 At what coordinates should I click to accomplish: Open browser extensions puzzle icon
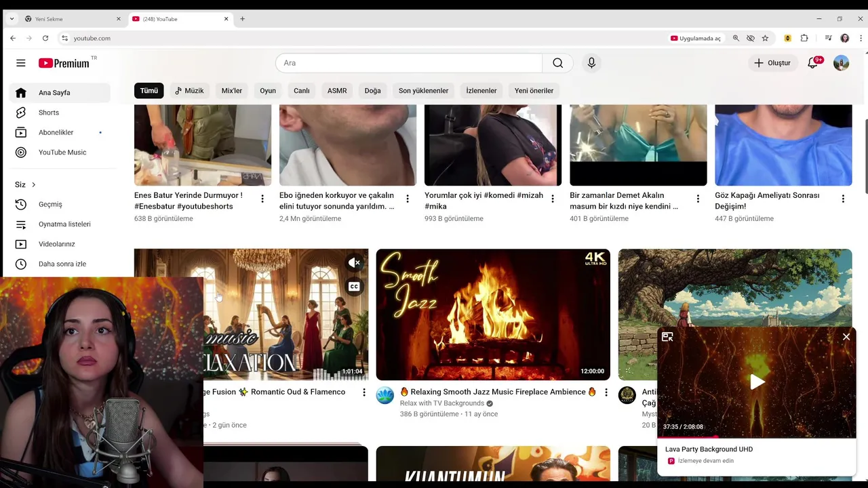coord(804,39)
